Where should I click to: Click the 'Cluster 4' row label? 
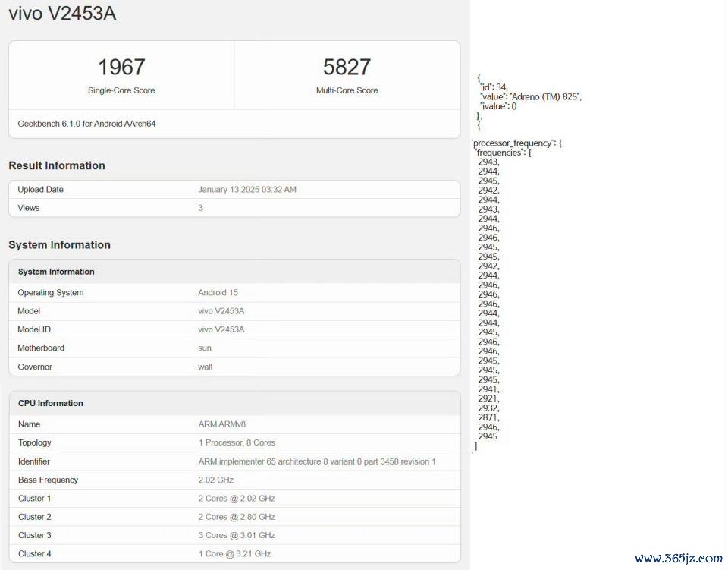coord(35,554)
